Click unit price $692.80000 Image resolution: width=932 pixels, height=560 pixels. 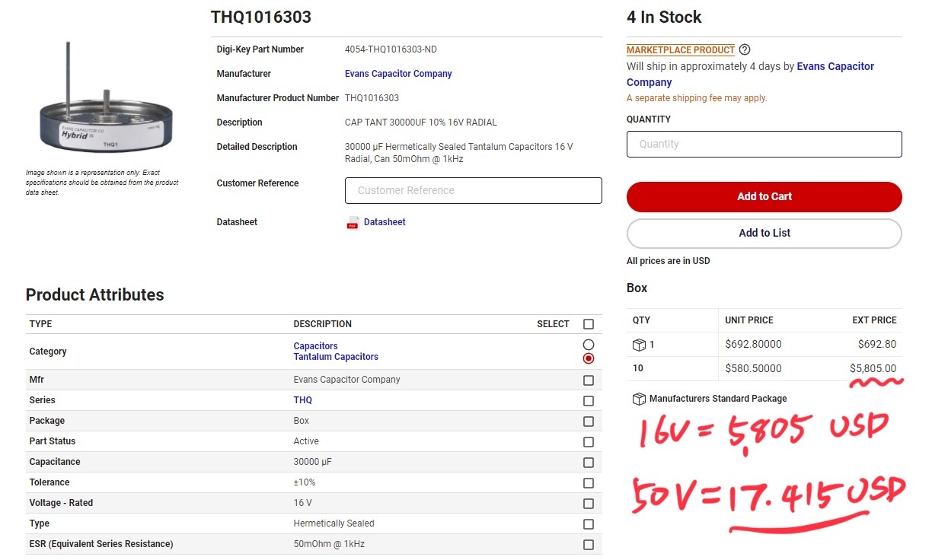point(753,344)
